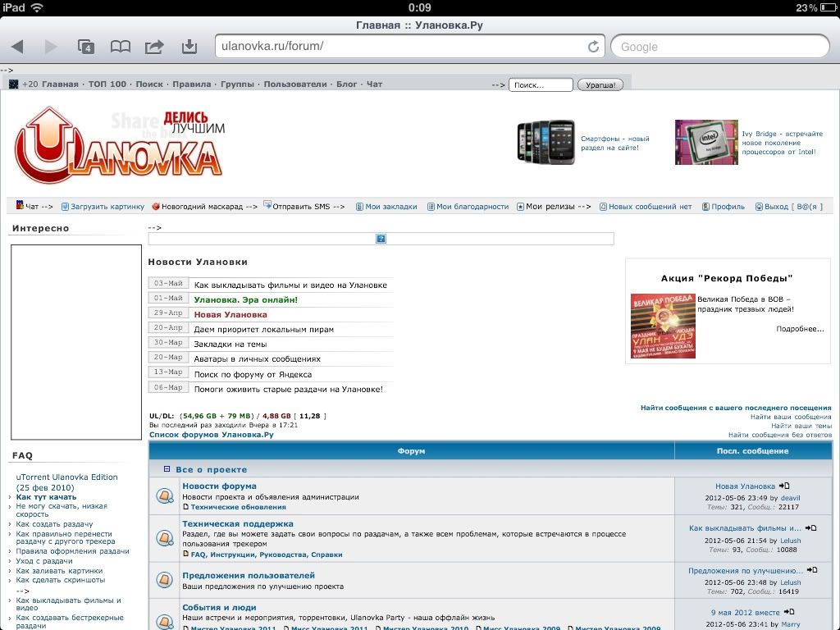Open ТОП 100 in the top menu
Image resolution: width=840 pixels, height=630 pixels.
tap(107, 84)
